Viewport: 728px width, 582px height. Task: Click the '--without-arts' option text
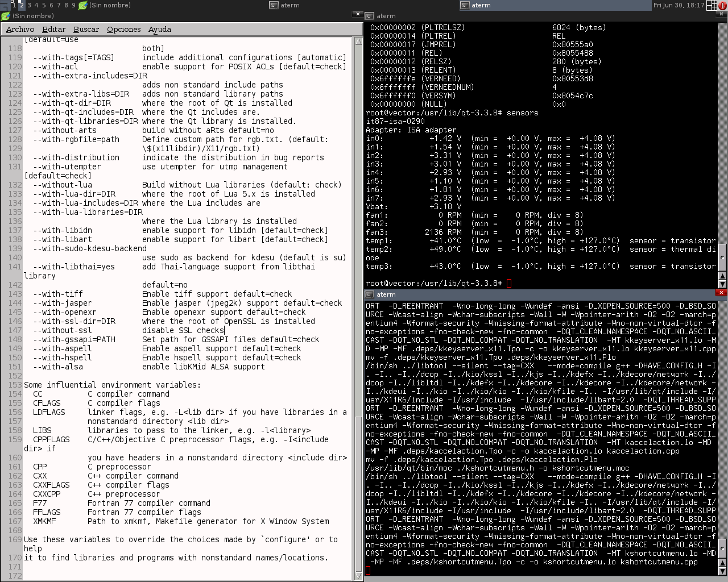[65, 130]
